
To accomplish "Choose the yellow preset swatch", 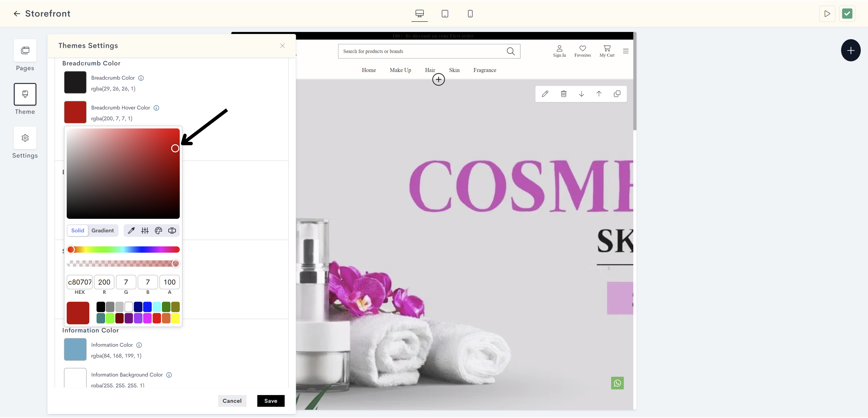I will click(x=175, y=318).
